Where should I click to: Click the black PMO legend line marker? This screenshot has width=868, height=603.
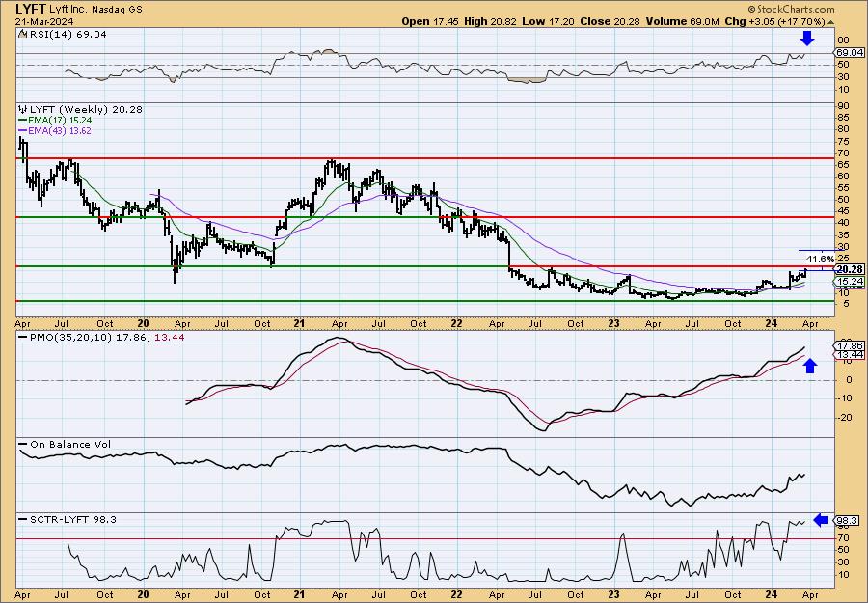[22, 338]
